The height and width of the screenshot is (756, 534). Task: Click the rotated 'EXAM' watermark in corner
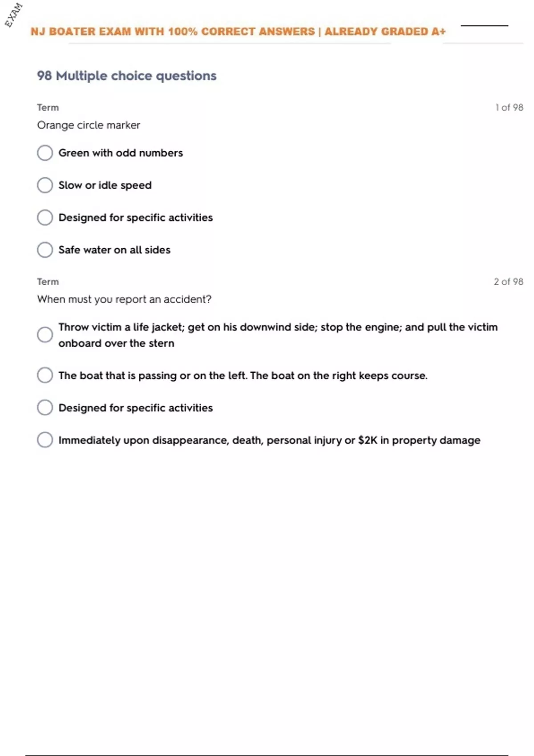click(x=14, y=15)
